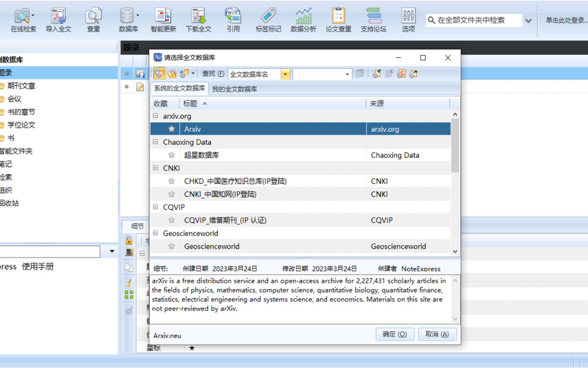Click the 下载全文 download full text icon
588x368 pixels.
[x=198, y=20]
